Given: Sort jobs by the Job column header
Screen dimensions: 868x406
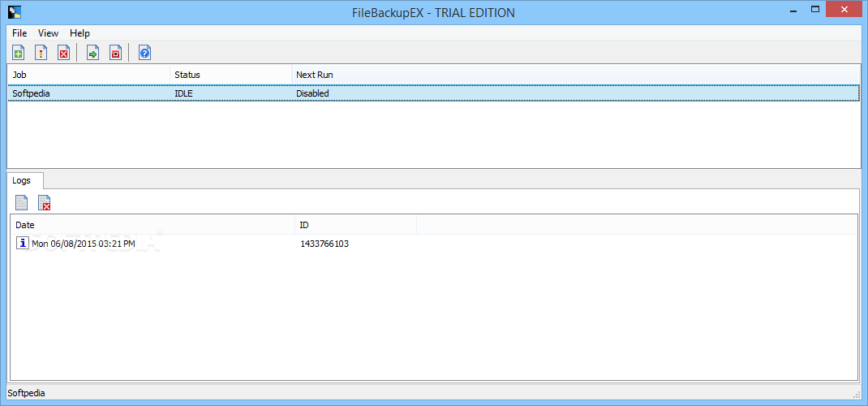Looking at the screenshot, I should point(88,74).
